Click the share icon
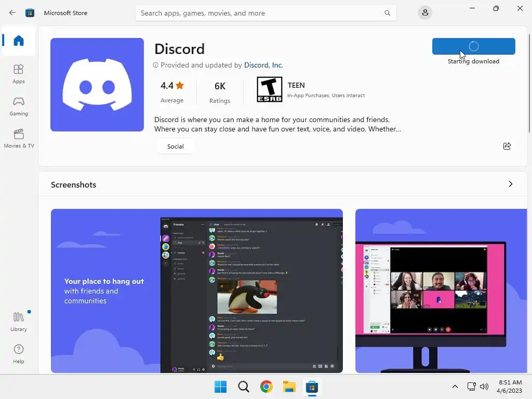The image size is (532, 399). pyautogui.click(x=507, y=146)
